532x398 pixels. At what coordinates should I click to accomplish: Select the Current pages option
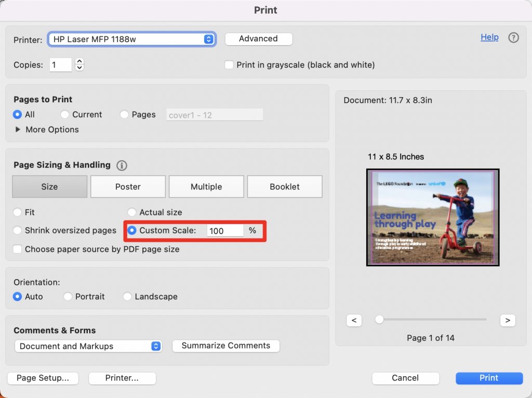coord(65,114)
